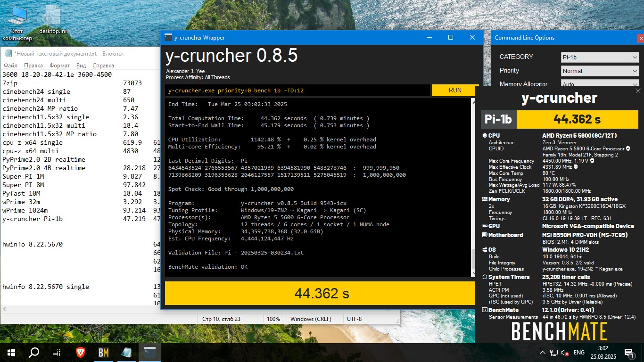Click 'hwinfo 8.22.5670 single' line in Notepad
Screen dimensions: 644x362
(46, 287)
